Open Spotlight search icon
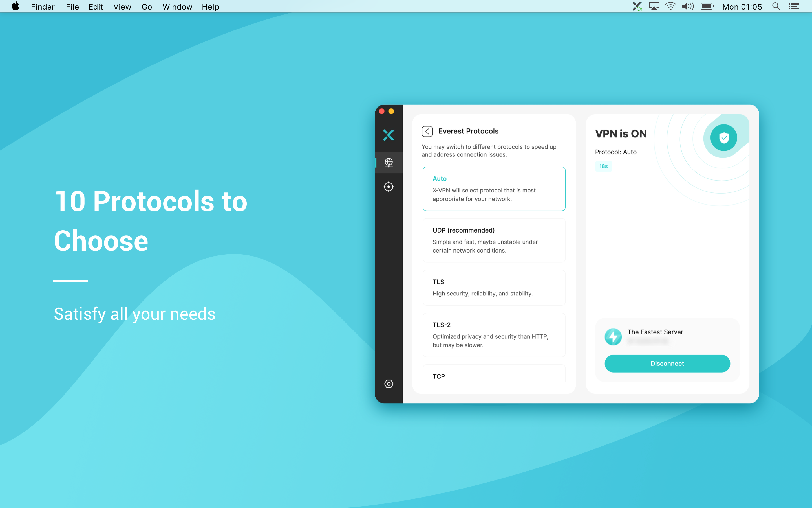812x508 pixels. pos(776,6)
